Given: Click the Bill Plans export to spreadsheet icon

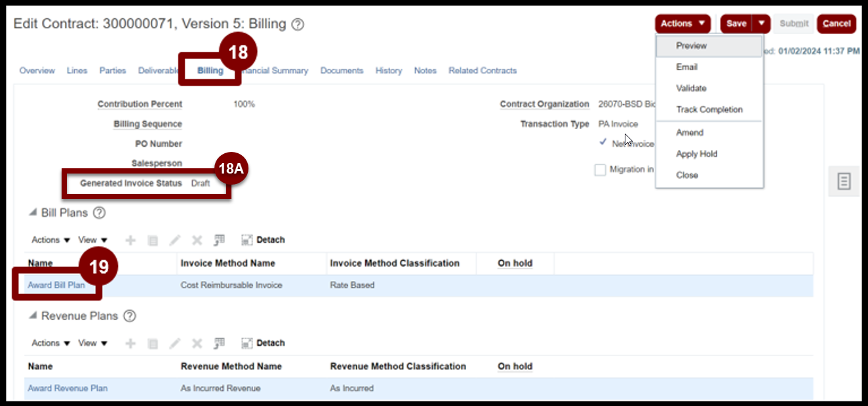Looking at the screenshot, I should click(220, 240).
